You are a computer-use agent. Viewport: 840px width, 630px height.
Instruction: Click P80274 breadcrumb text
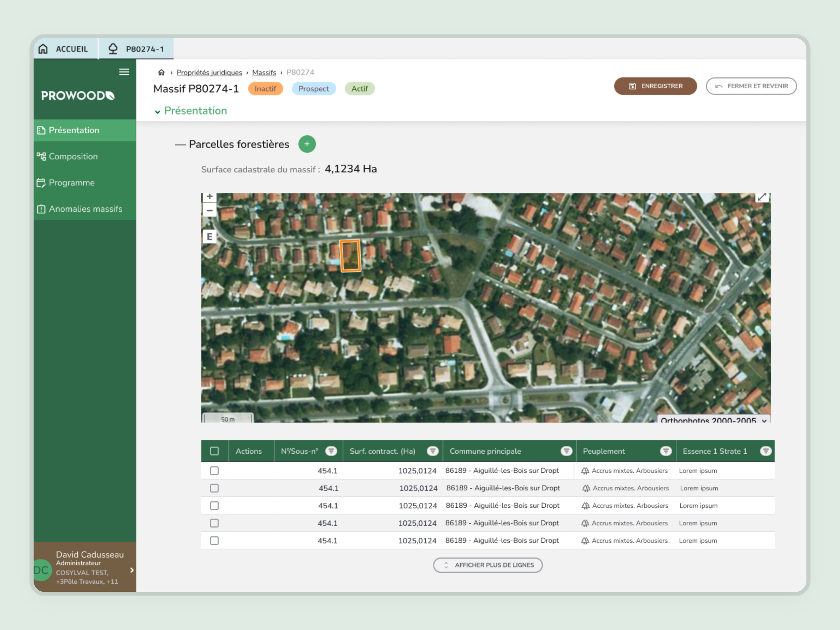(300, 73)
